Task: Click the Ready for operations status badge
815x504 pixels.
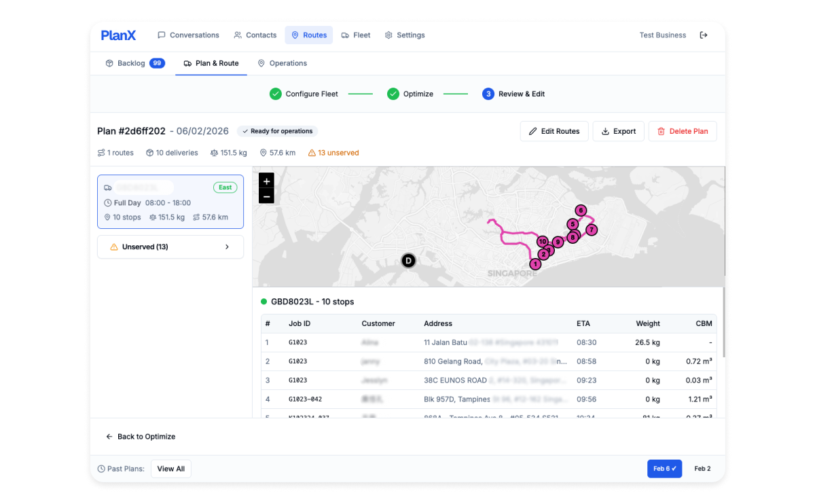Action: (x=277, y=131)
